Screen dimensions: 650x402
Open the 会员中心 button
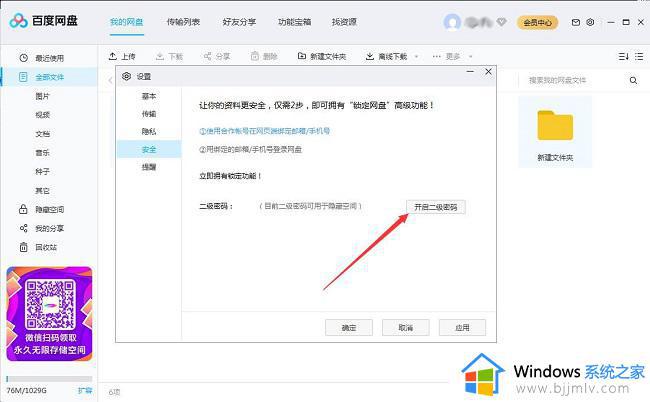coord(537,22)
